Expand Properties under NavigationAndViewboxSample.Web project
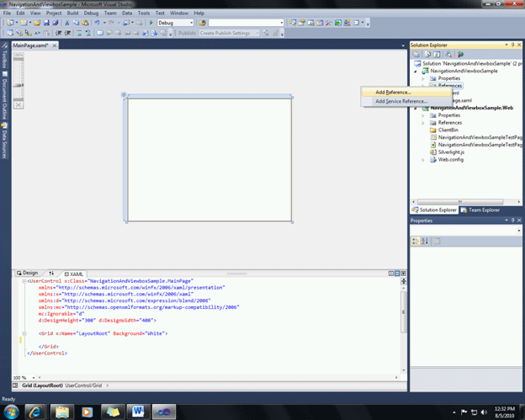525x420 pixels. click(x=423, y=115)
